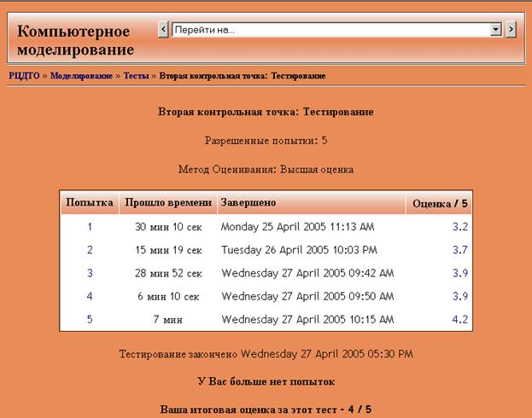This screenshot has width=532, height=418.
Task: Open attempt number 5 link
Action: pos(90,319)
